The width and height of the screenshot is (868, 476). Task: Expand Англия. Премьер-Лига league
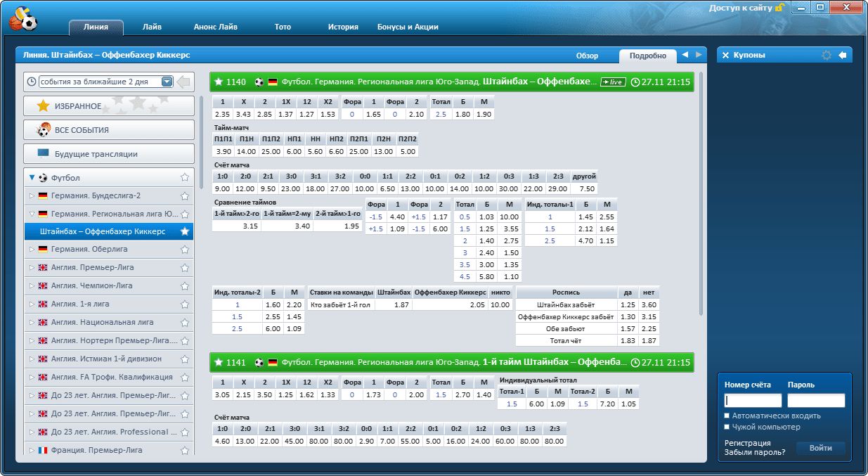click(32, 268)
